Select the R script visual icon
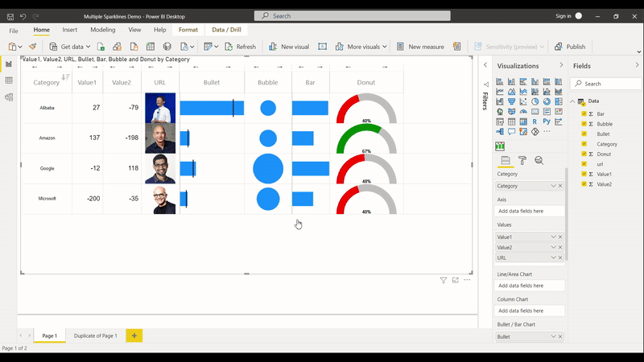The image size is (644, 362). (x=535, y=121)
